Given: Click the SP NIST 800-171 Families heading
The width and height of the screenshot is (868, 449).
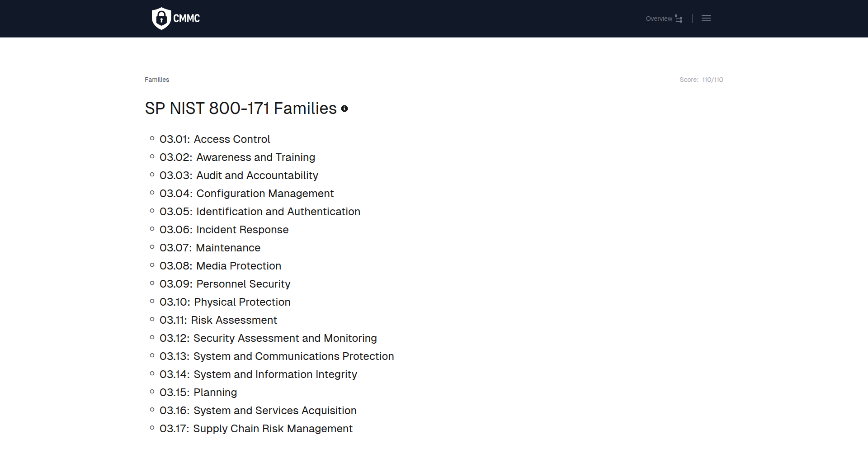Looking at the screenshot, I should click(241, 109).
